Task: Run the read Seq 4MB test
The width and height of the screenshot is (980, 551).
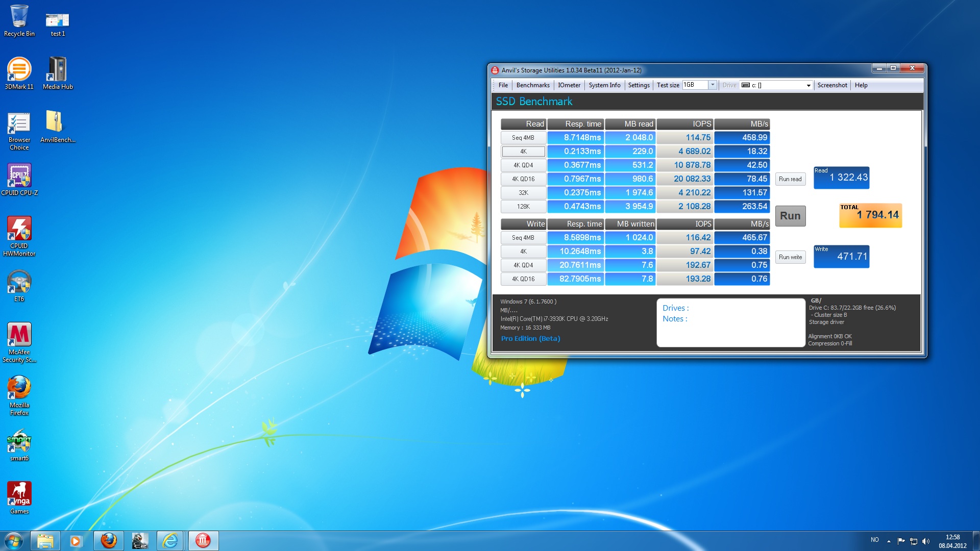Action: (523, 138)
